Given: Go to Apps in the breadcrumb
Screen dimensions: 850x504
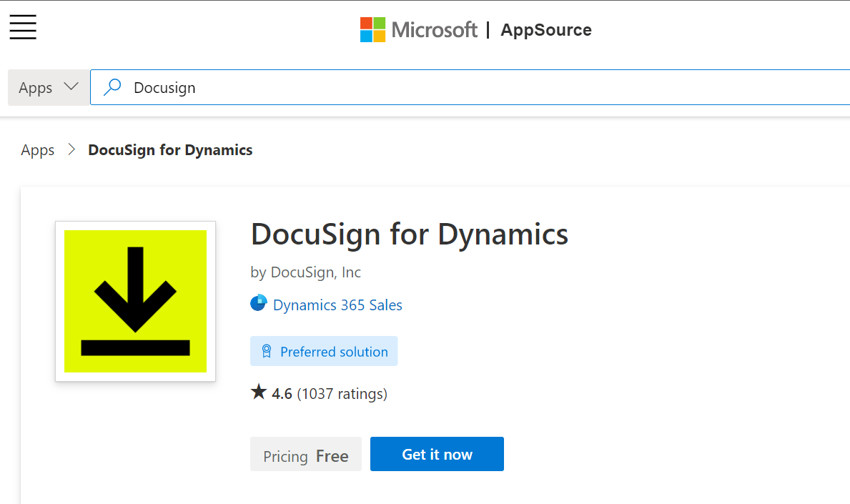Looking at the screenshot, I should click(x=37, y=150).
